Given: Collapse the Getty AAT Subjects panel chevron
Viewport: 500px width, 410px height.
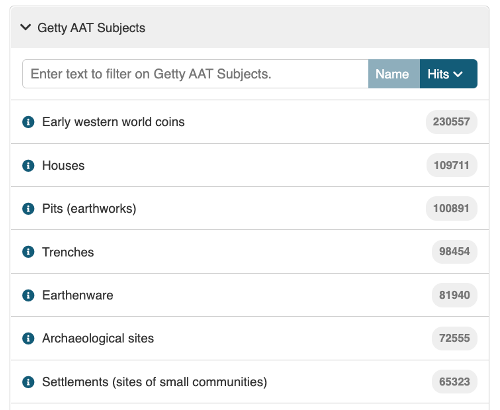Looking at the screenshot, I should click(26, 27).
